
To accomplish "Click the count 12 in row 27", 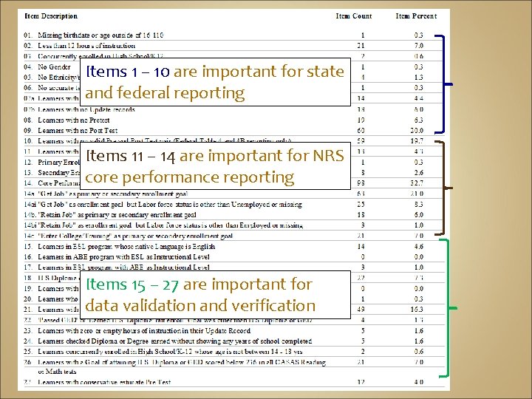I will click(x=361, y=382).
